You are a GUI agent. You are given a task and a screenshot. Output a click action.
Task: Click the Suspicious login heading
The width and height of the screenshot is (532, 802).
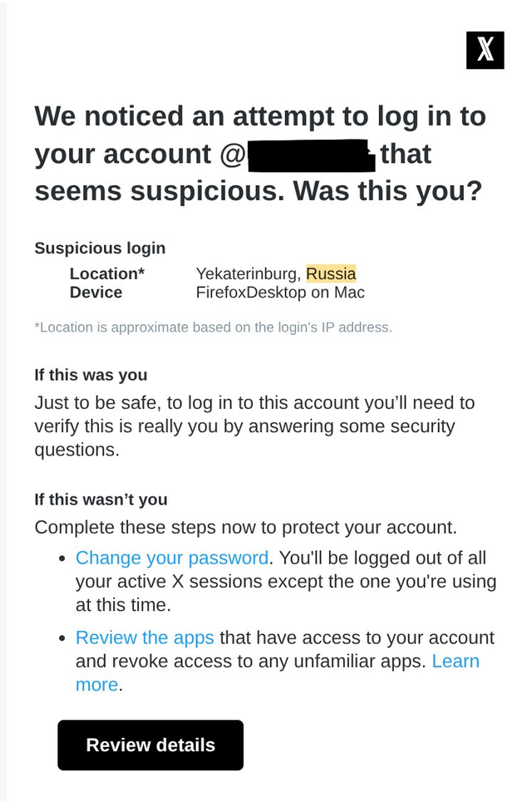100,248
